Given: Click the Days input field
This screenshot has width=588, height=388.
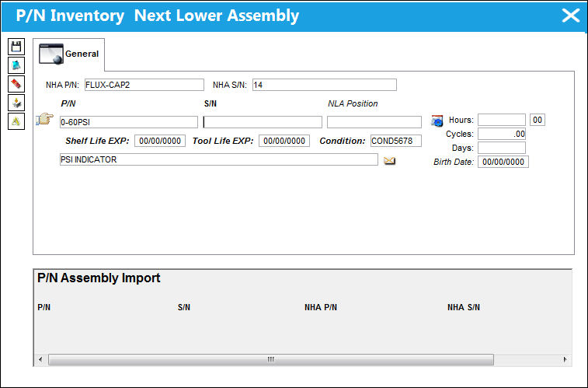Looking at the screenshot, I should [x=502, y=148].
